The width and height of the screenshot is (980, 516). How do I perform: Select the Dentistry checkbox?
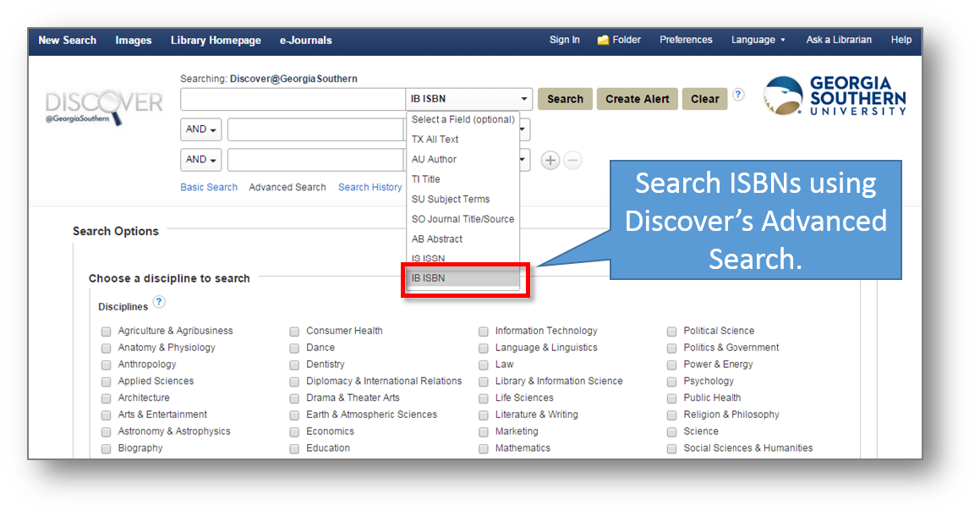pos(294,365)
